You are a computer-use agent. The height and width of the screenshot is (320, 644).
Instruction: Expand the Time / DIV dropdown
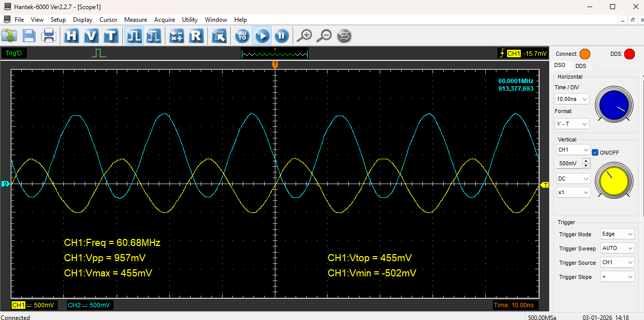pyautogui.click(x=571, y=99)
